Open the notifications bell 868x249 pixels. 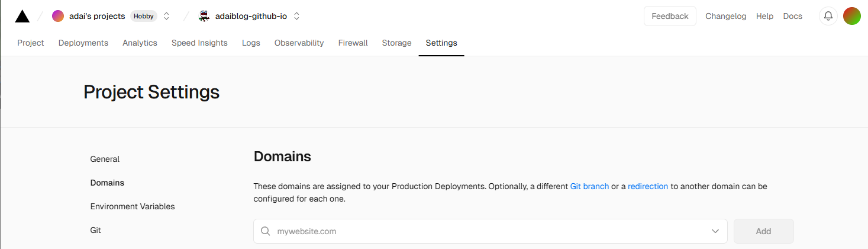[x=828, y=16]
